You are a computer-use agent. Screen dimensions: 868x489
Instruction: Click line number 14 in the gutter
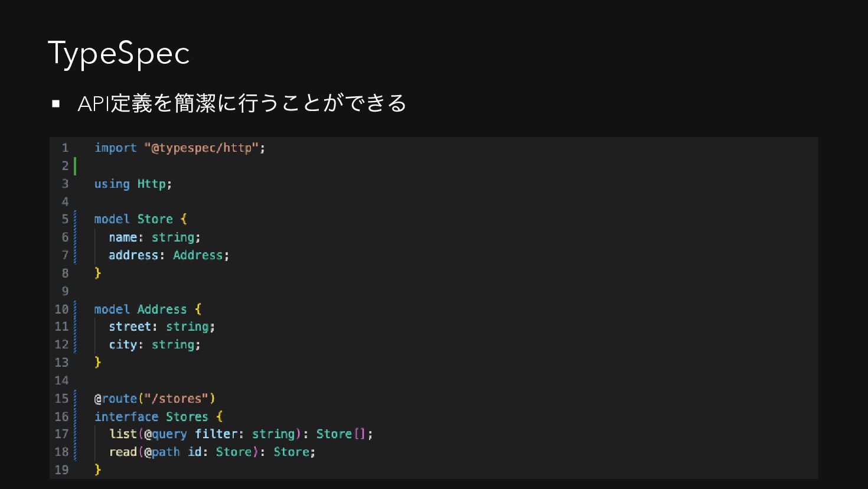(61, 380)
